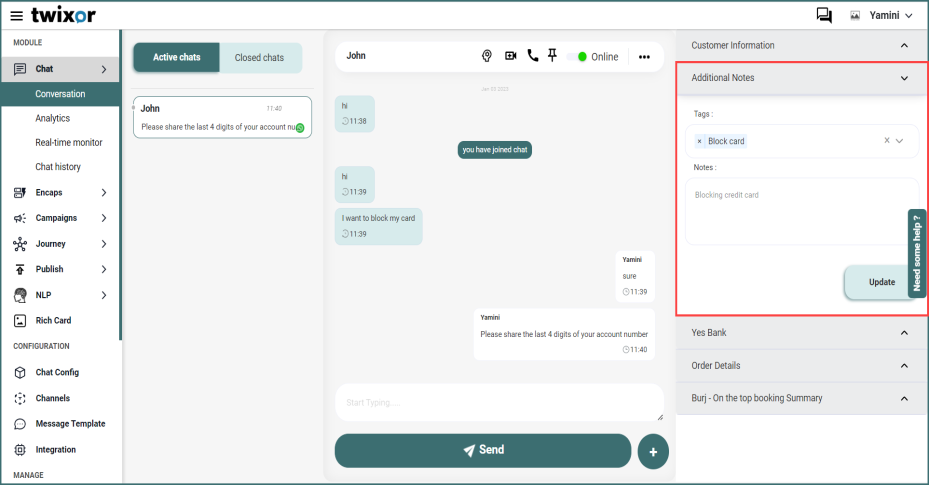Viewport: 929px width, 485px height.
Task: Click the location pin icon in chat header
Action: pos(487,57)
